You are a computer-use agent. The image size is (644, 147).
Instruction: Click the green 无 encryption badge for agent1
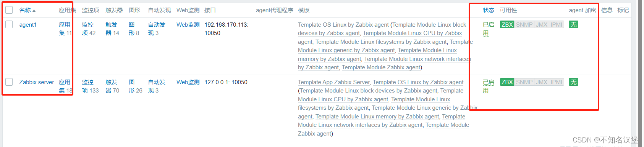573,25
